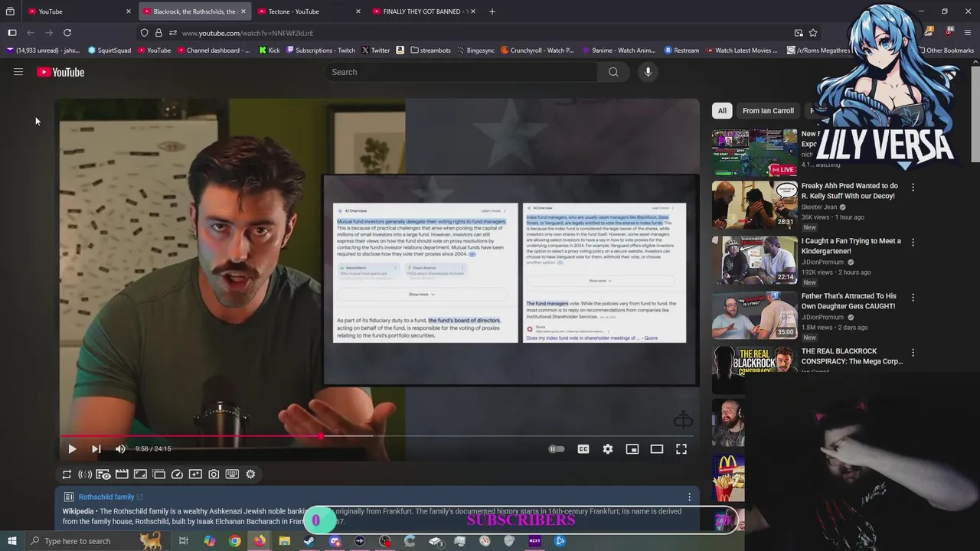980x551 pixels.
Task: Open player settings gear
Action: [x=608, y=449]
